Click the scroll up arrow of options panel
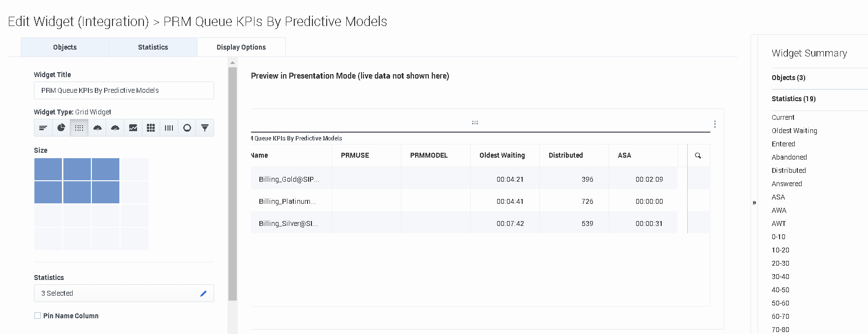868x334 pixels. [233, 62]
